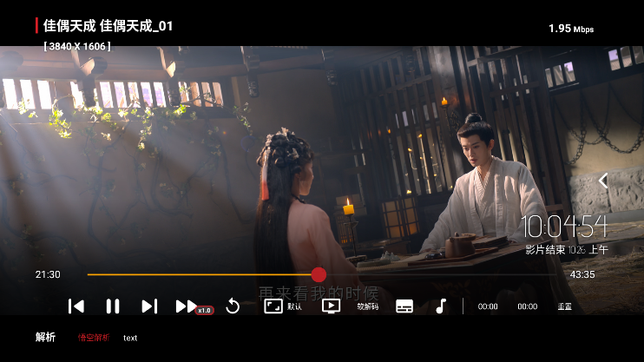Click the 1.95 Mbps network speed
644x362 pixels.
[571, 29]
